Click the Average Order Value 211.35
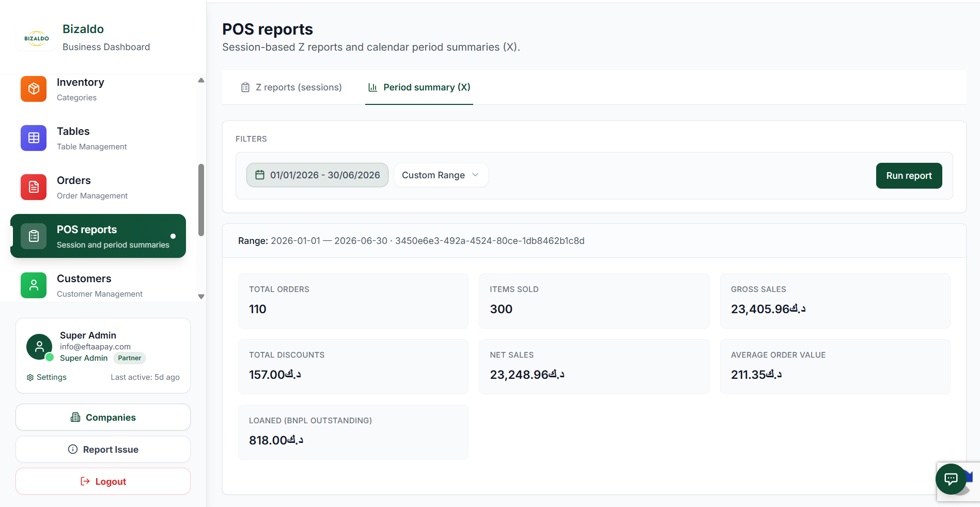 point(756,375)
